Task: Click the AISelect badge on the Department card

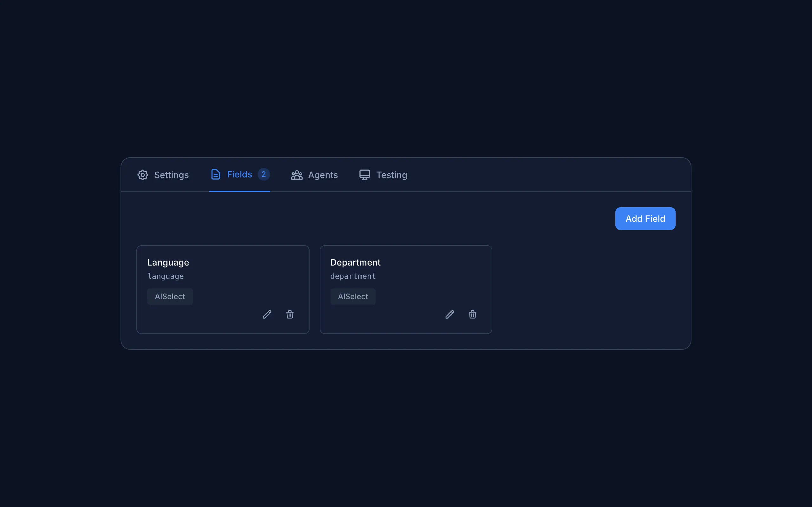Action: coord(353,296)
